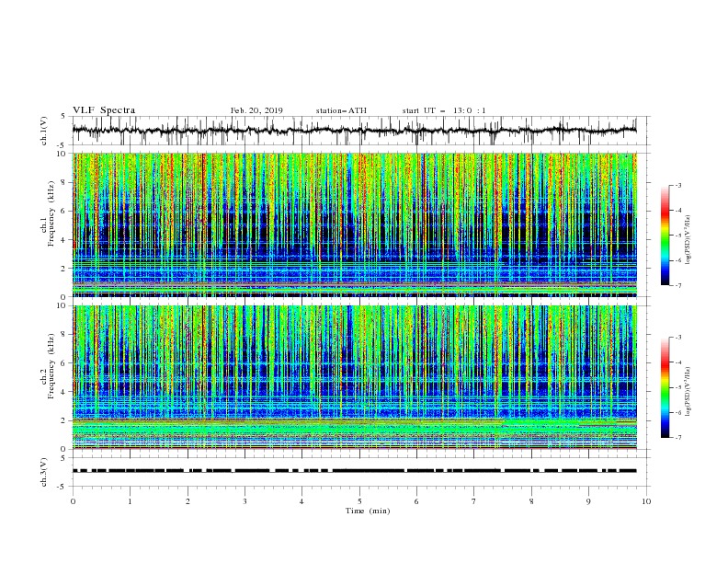The height and width of the screenshot is (563, 728).
Task: Click the ch.1 spectrogram plot area
Action: 355,224
